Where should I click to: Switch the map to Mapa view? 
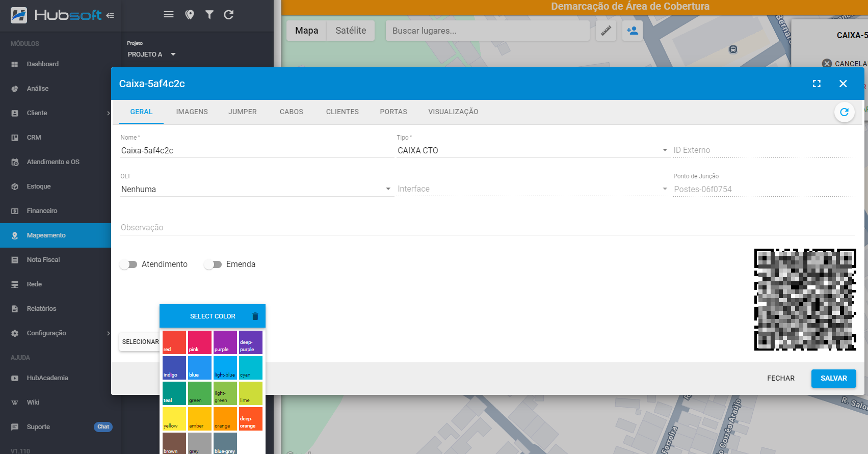click(x=307, y=31)
